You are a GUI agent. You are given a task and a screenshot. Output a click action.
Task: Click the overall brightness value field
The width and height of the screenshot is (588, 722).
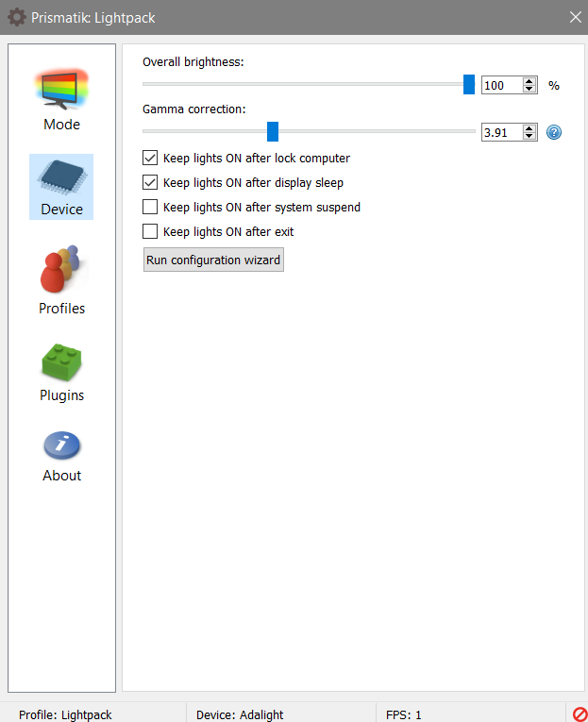tap(500, 85)
